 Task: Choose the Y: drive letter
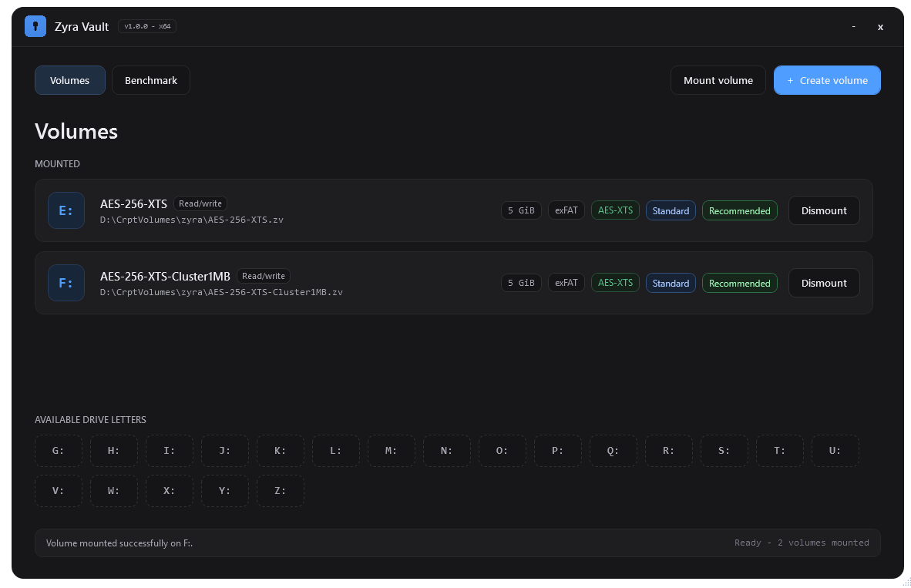[225, 491]
